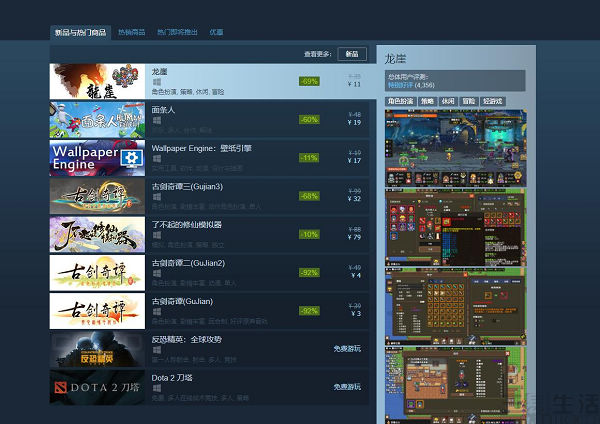The height and width of the screenshot is (424, 600).
Task: Click the ¥79 price of 了不起的修仙模拟器
Action: point(354,237)
